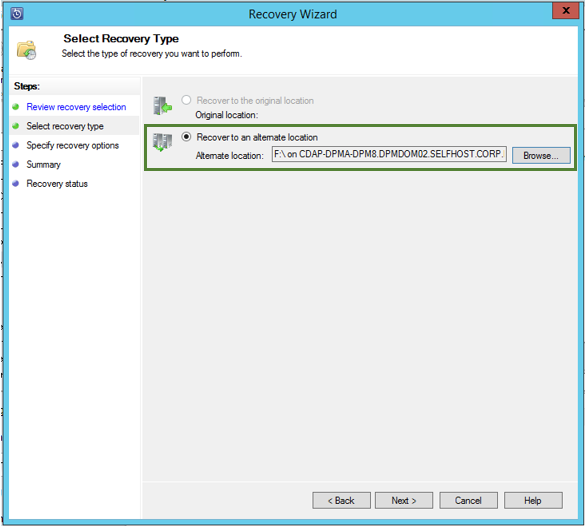Click the blue bullet beside Summary
Viewport: 585px width, 526px height.
(x=16, y=164)
